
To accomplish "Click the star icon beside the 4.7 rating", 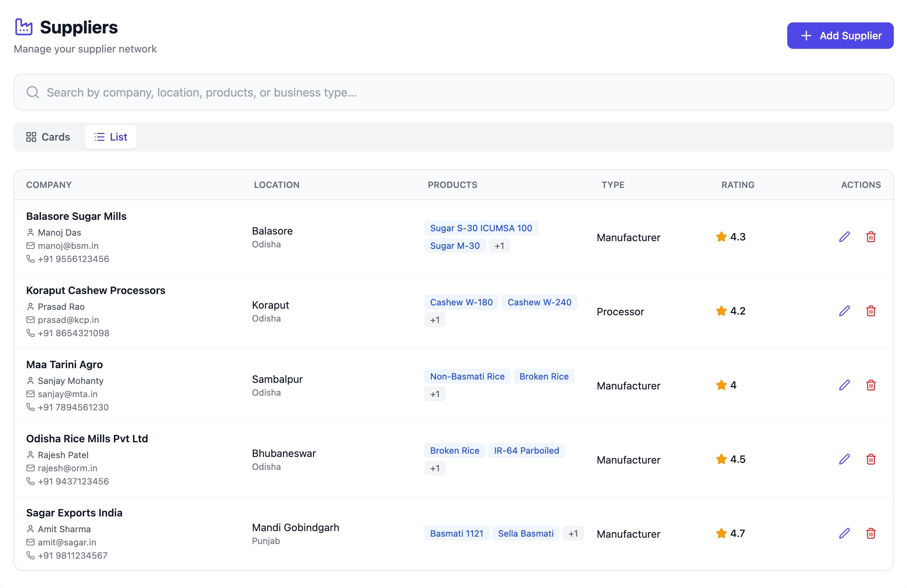I will (x=721, y=533).
